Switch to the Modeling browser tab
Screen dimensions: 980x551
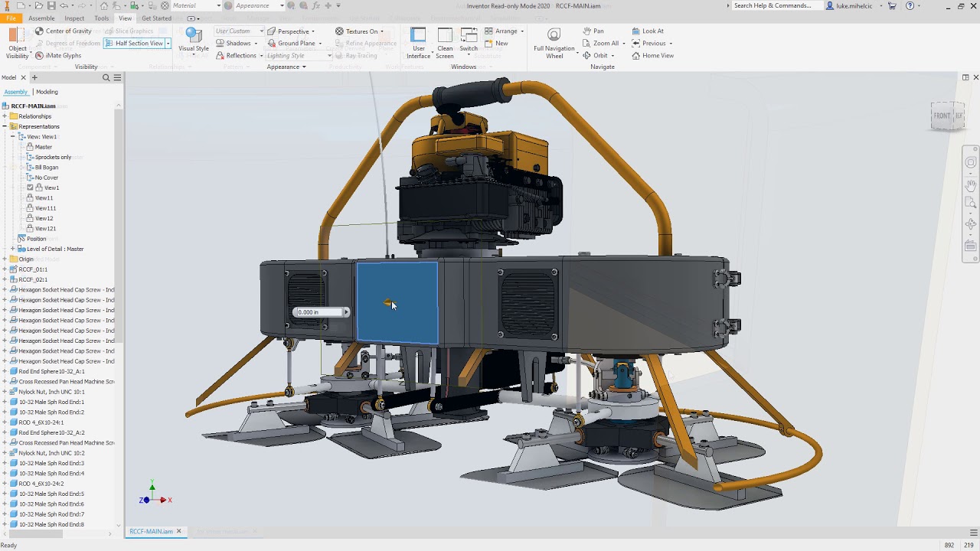point(47,92)
